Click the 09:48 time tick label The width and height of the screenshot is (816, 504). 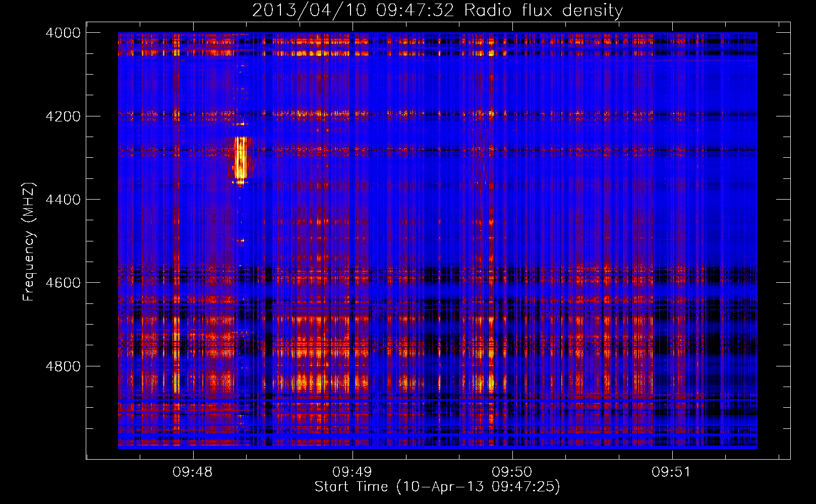[x=193, y=472]
